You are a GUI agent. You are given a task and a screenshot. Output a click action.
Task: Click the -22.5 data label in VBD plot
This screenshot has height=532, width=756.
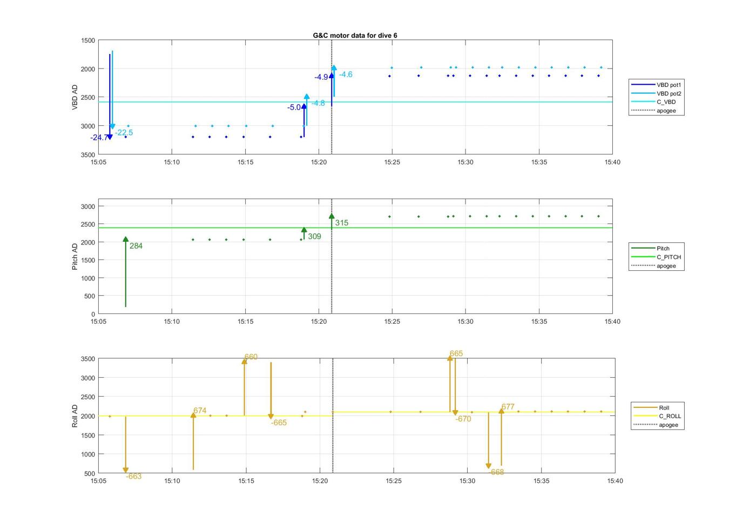[124, 133]
